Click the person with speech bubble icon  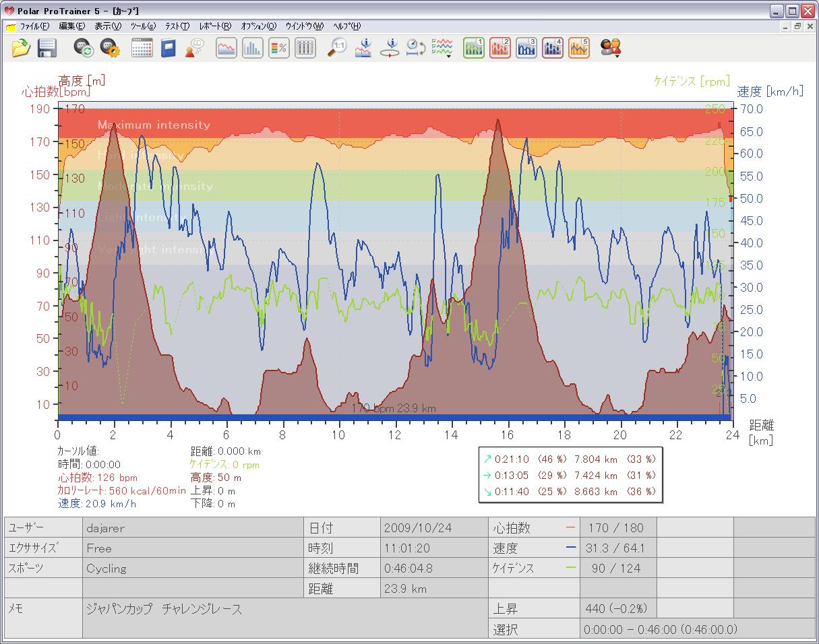(x=194, y=48)
